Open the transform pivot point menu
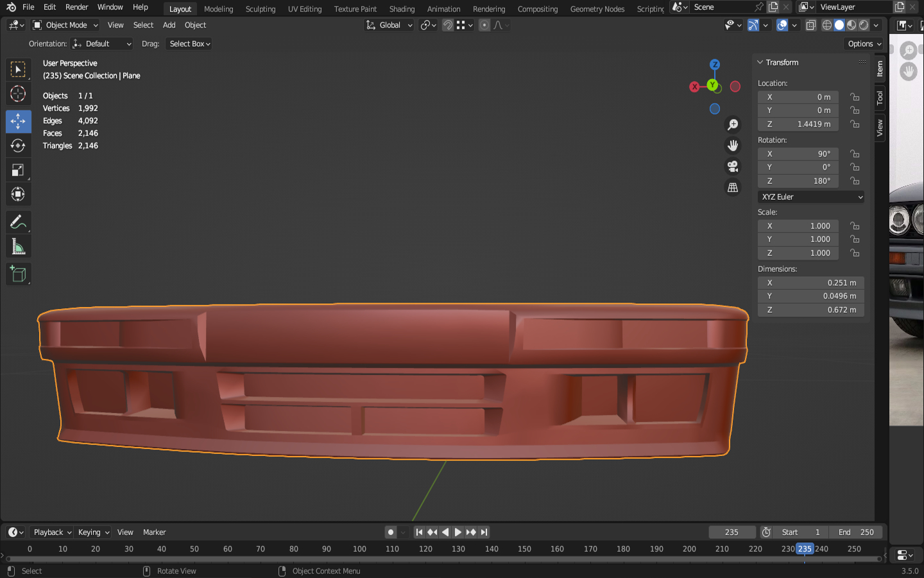 click(429, 25)
